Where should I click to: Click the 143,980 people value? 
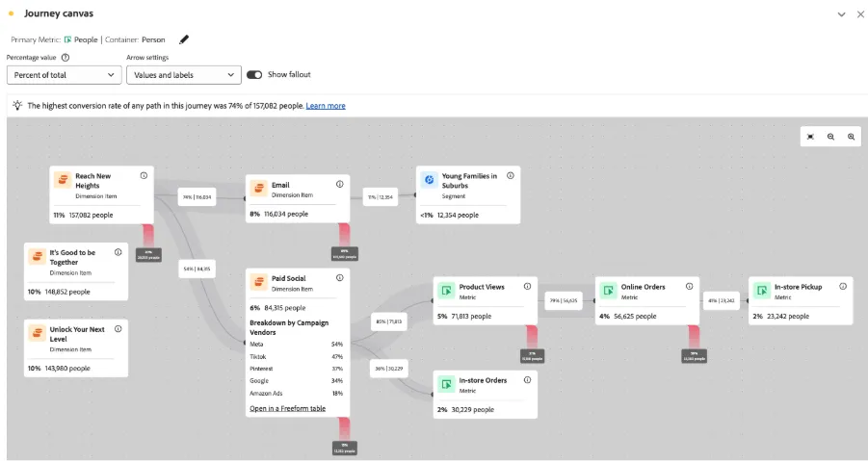point(67,368)
